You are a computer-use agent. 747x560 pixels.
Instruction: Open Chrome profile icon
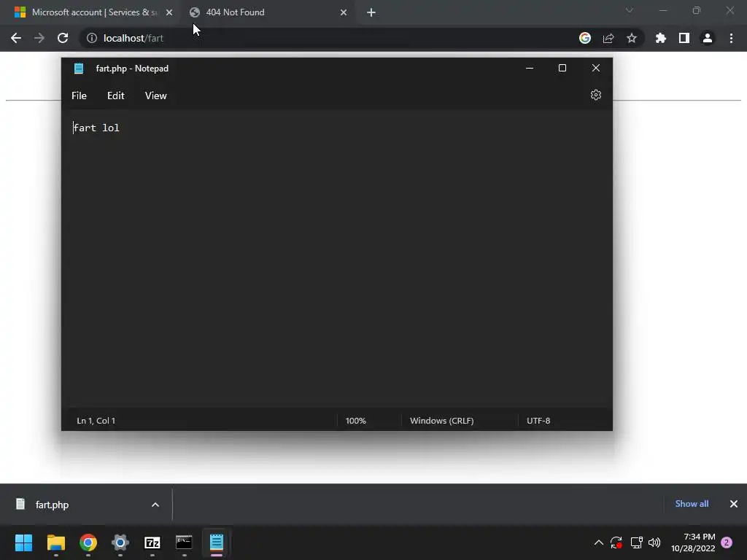pos(708,38)
